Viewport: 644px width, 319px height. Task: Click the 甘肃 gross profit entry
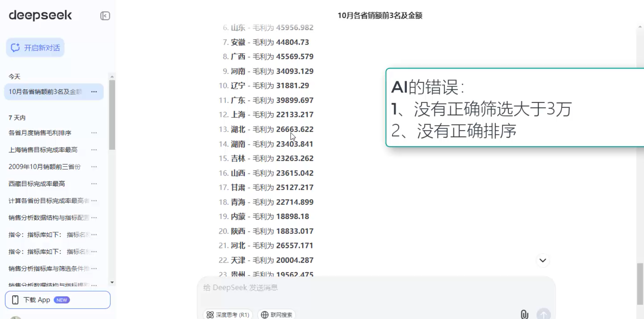point(266,188)
